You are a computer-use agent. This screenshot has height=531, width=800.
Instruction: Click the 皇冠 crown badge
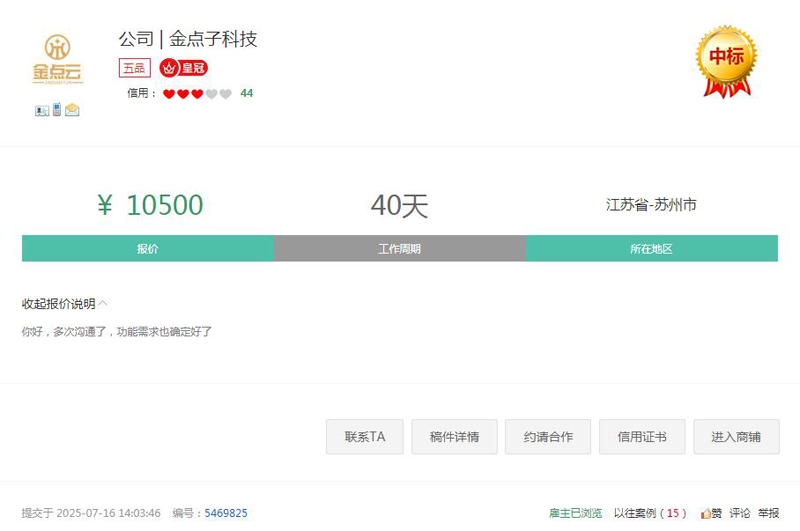(x=184, y=68)
